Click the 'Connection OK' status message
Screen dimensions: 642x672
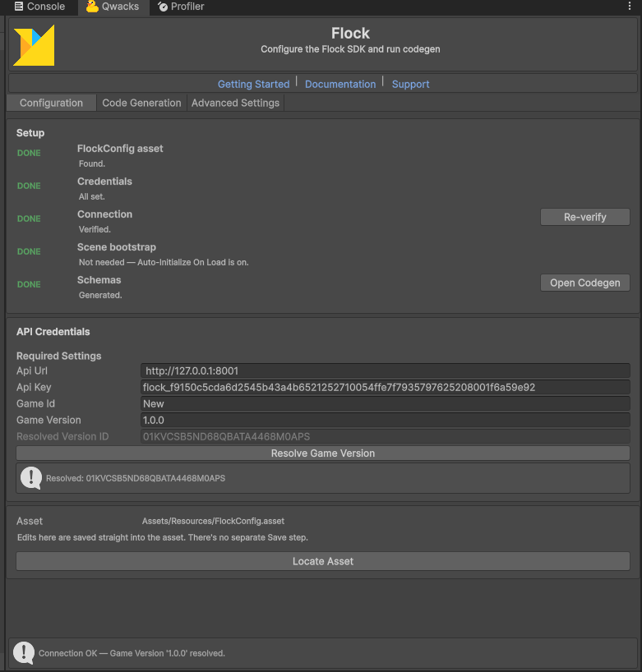132,653
